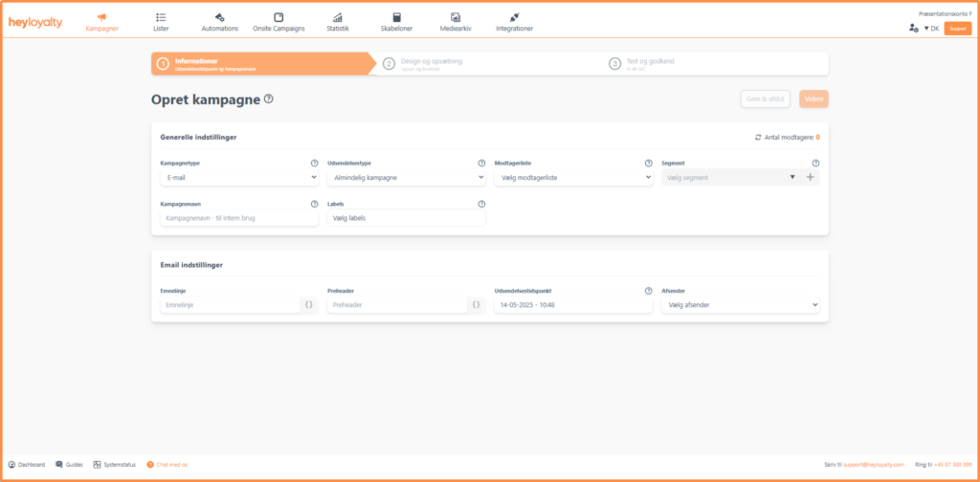Click merge tag braces icon in Emnelinje
980x482 pixels.
(309, 305)
